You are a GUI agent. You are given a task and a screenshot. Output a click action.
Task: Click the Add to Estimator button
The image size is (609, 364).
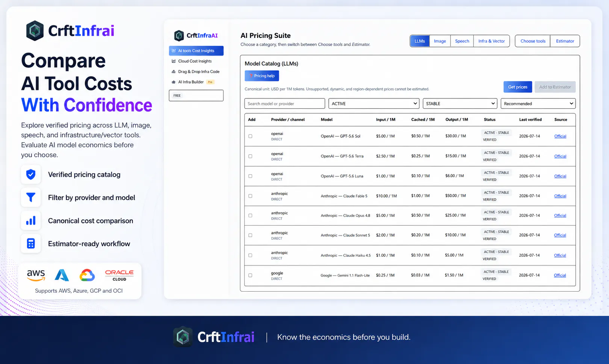pyautogui.click(x=555, y=87)
